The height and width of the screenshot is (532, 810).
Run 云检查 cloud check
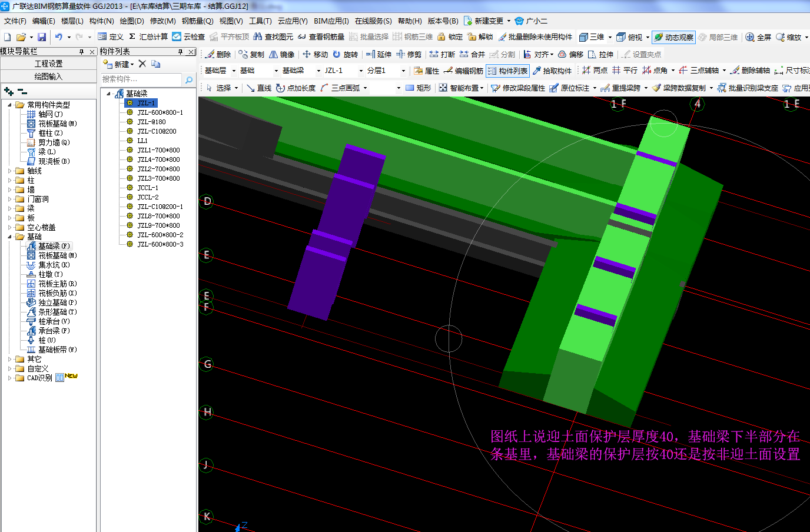pyautogui.click(x=188, y=36)
